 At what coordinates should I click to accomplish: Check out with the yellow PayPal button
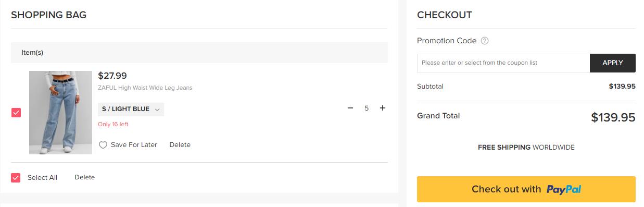click(x=526, y=189)
